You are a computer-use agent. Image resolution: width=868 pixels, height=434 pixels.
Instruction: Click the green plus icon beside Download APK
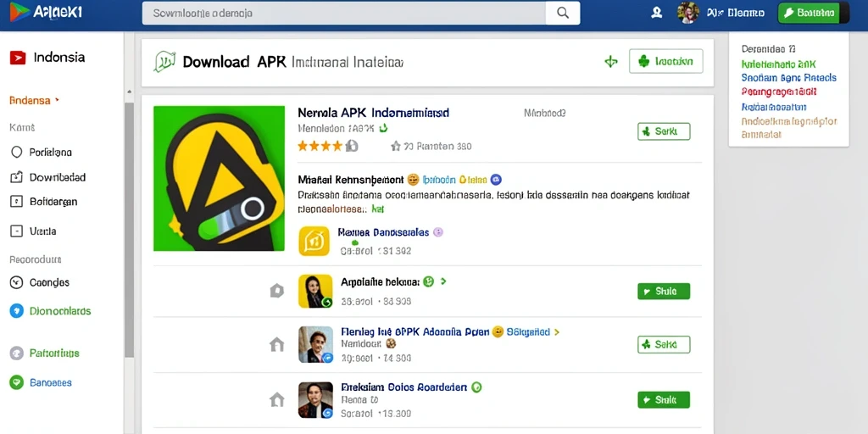(610, 61)
